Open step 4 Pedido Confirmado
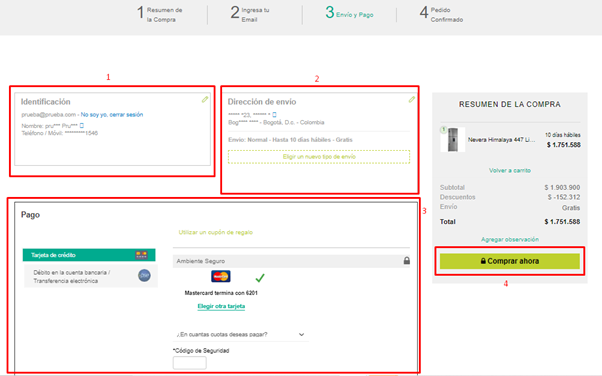The height and width of the screenshot is (376, 602). pos(441,14)
